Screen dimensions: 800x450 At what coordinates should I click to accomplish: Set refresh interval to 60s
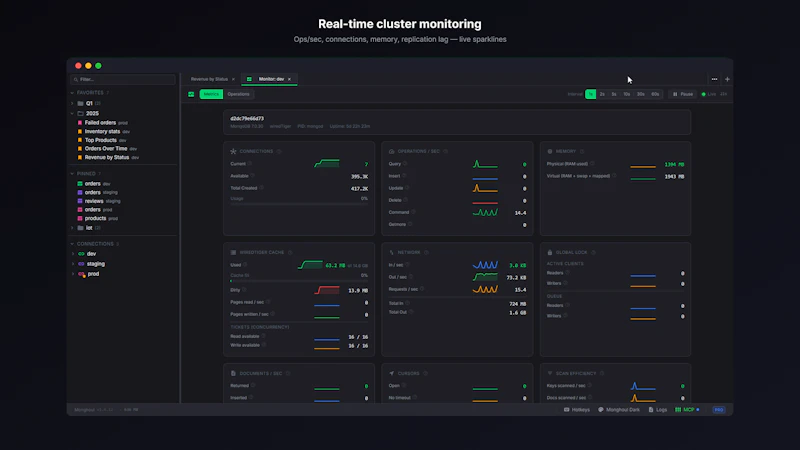tap(655, 94)
